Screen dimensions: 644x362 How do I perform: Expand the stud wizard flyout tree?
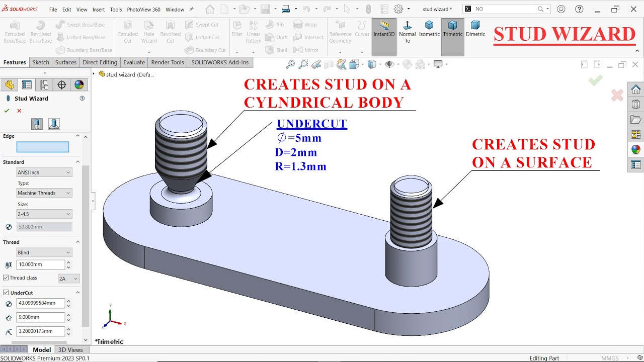pyautogui.click(x=94, y=74)
